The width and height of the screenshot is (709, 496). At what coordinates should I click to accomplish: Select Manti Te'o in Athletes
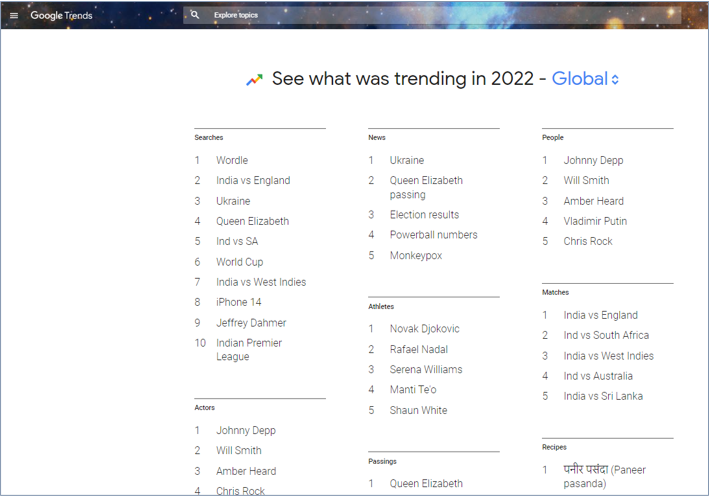click(413, 390)
